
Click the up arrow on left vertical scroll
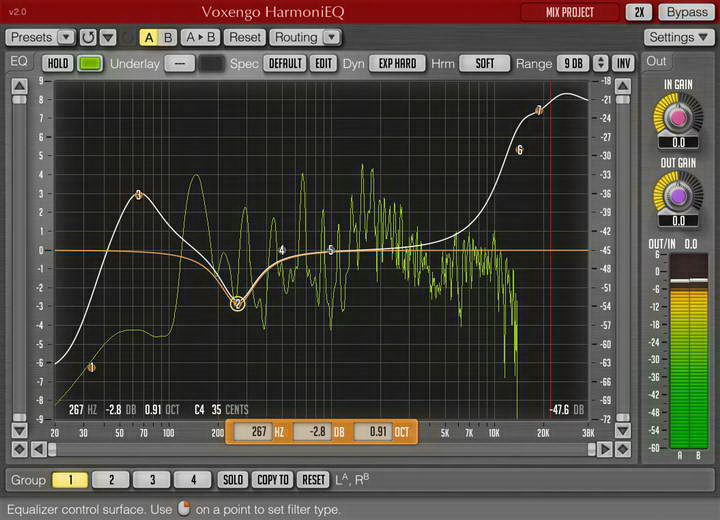19,86
